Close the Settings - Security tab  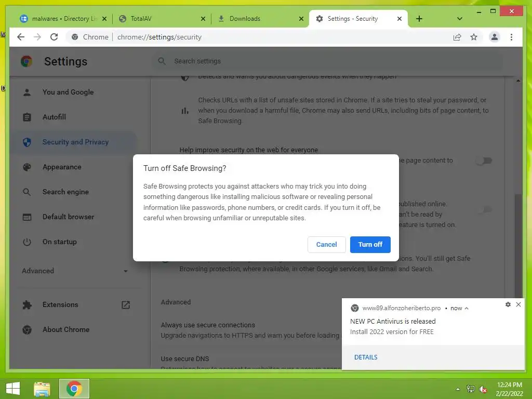point(400,19)
